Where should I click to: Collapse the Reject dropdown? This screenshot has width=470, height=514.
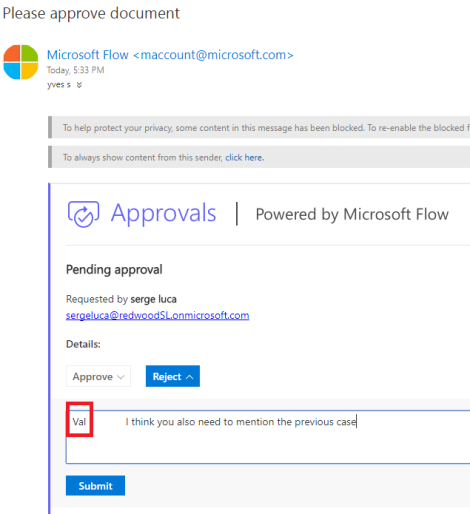tap(173, 376)
